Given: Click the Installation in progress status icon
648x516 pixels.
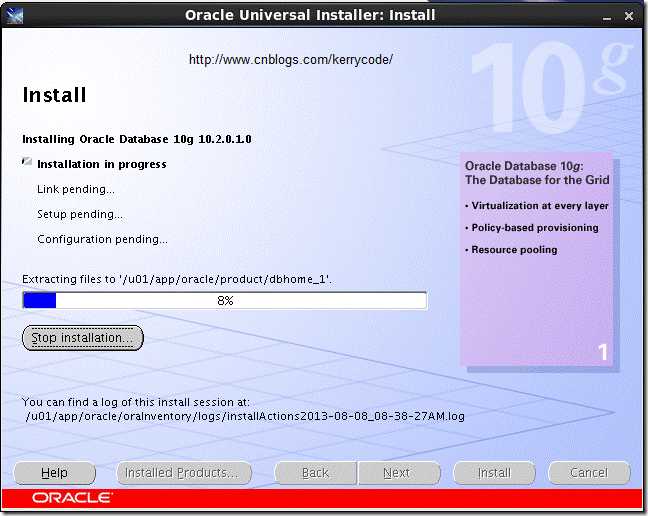Looking at the screenshot, I should 27,162.
